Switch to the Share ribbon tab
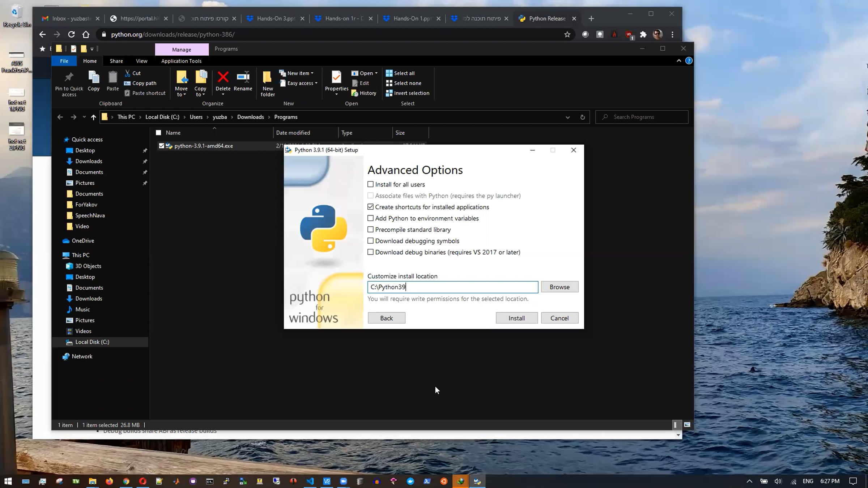The width and height of the screenshot is (868, 488). (116, 61)
